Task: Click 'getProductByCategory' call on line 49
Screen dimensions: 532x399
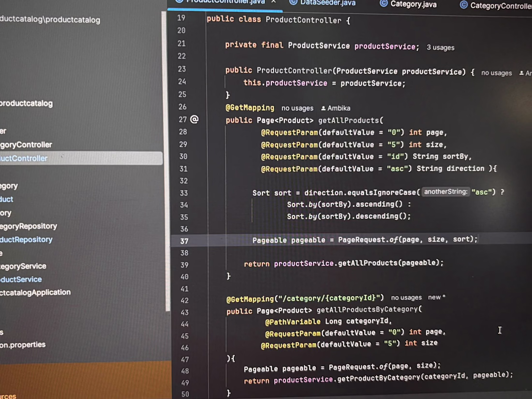Action: coord(379,377)
